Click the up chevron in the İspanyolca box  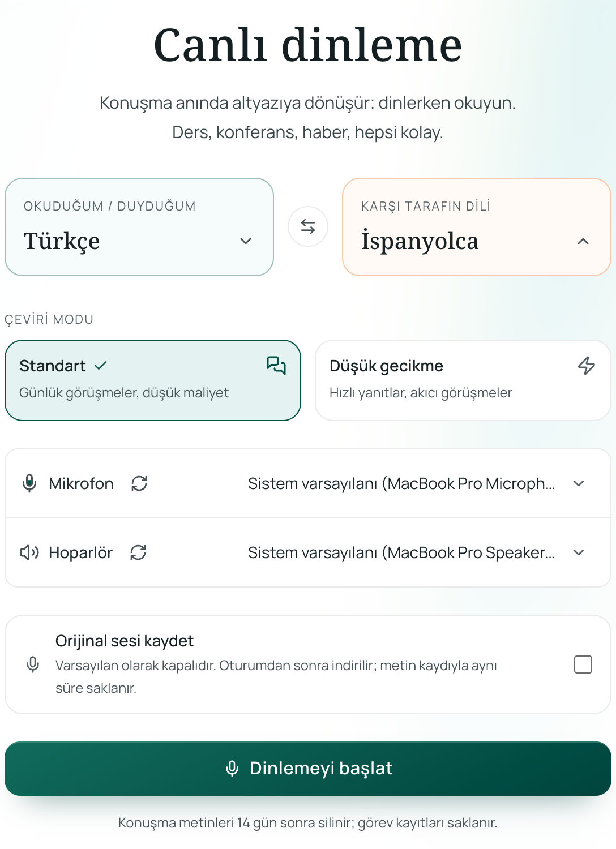click(x=583, y=241)
